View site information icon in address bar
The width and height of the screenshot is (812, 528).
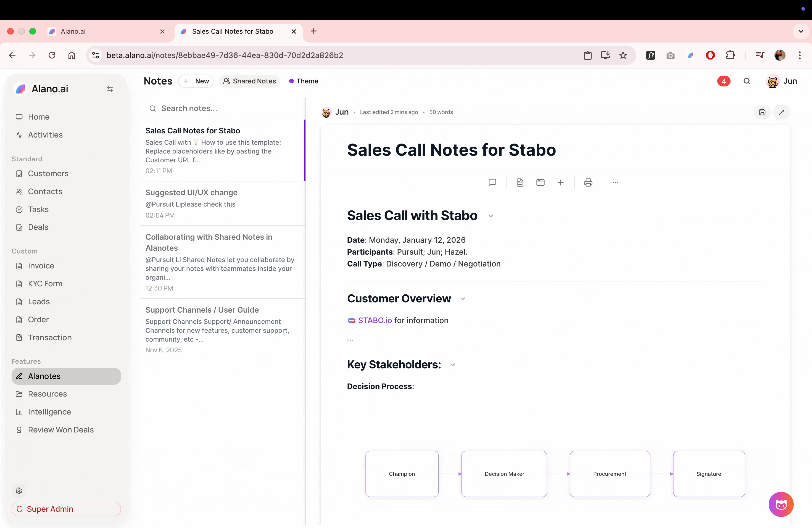click(x=96, y=55)
